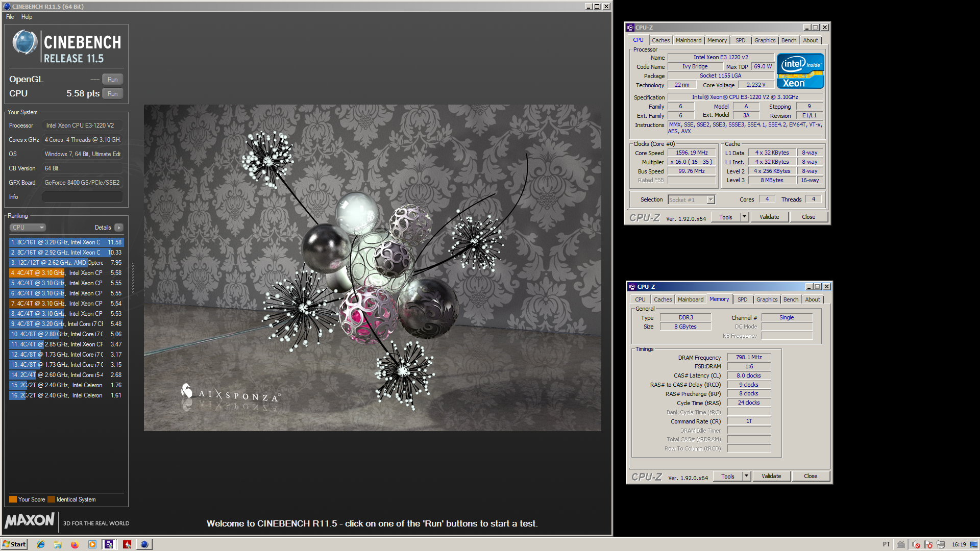This screenshot has width=980, height=551.
Task: Open Bench tab in upper CPU-Z window
Action: (x=789, y=40)
